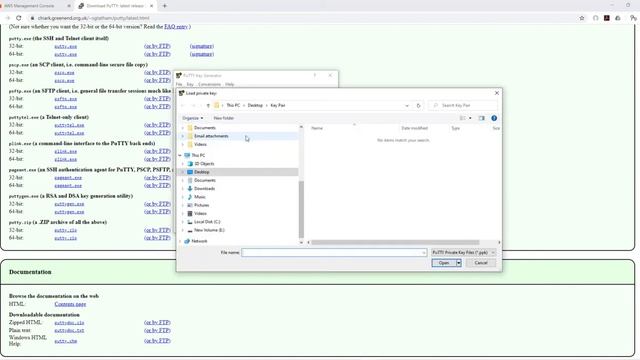Screen dimensions: 640x360
Task: Download 64-bit putty.zip link
Action: coord(66,238)
